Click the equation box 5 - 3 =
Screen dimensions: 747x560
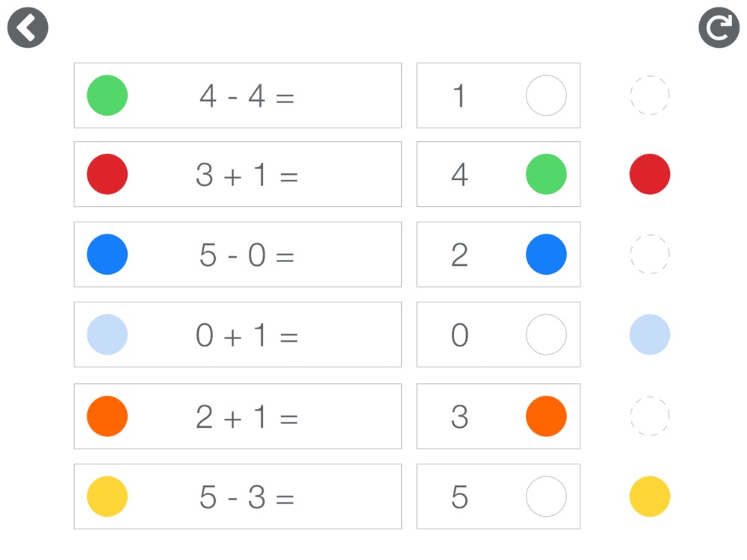pyautogui.click(x=238, y=497)
